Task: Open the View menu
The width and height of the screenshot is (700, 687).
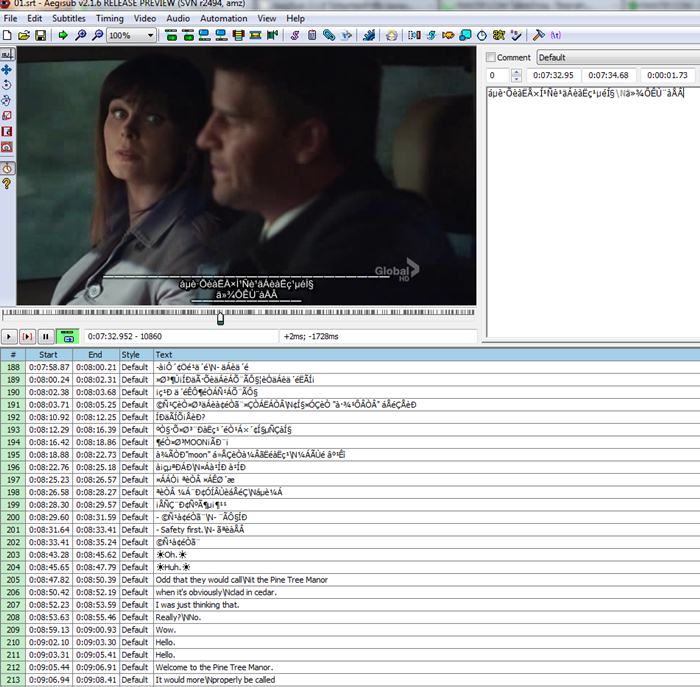Action: pos(267,18)
